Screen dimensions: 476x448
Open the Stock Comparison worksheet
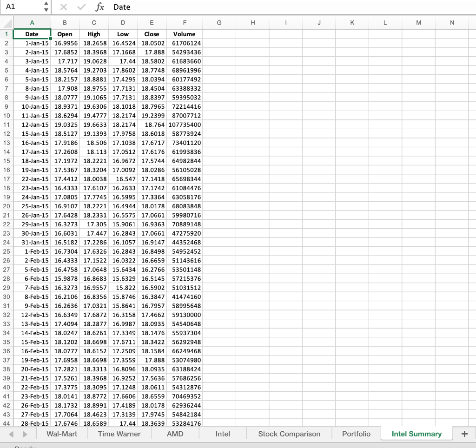tap(289, 434)
